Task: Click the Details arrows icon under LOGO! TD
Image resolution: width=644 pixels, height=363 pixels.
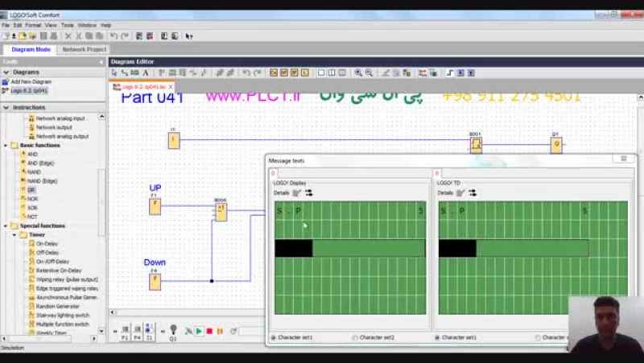Action: (473, 192)
